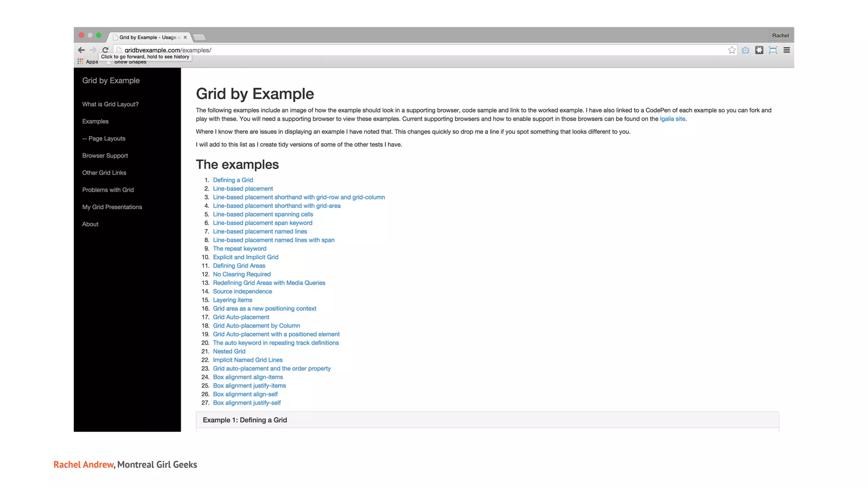Click the browser back arrow
The image size is (868, 488).
click(x=81, y=50)
